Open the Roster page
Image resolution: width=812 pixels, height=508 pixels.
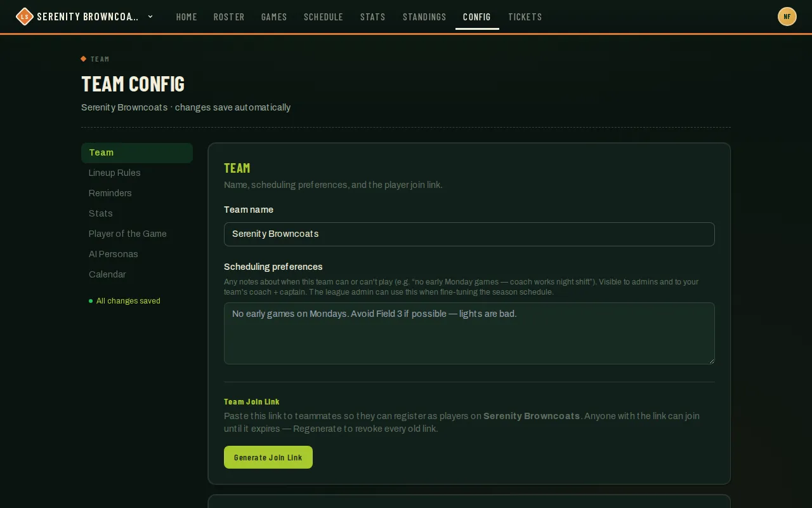point(229,17)
